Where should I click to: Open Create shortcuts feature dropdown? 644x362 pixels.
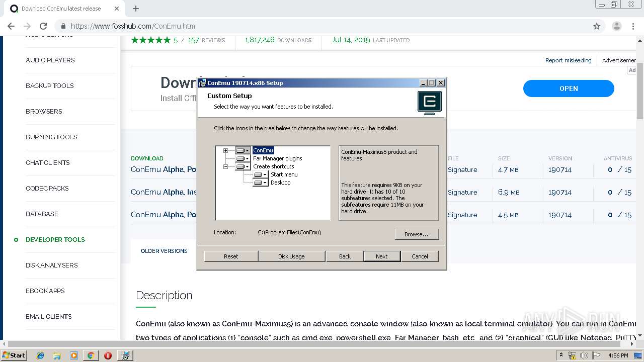pyautogui.click(x=243, y=166)
